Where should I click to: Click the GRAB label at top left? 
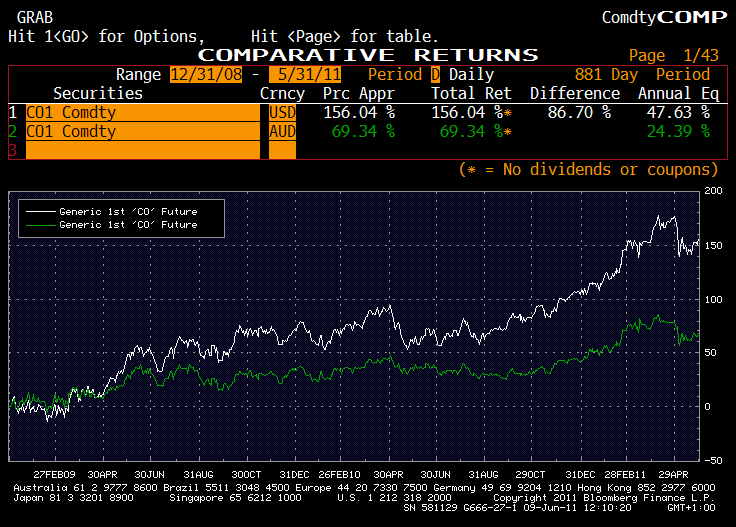(x=35, y=17)
